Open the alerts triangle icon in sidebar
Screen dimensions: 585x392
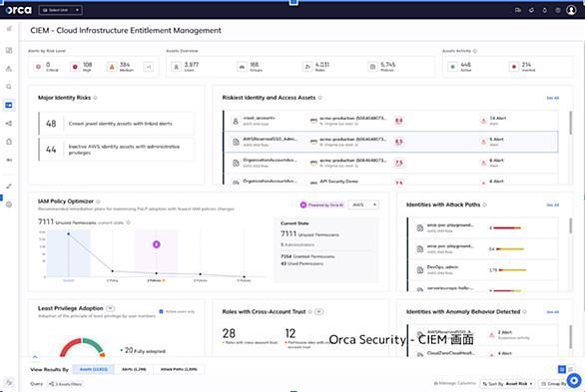coord(9,69)
